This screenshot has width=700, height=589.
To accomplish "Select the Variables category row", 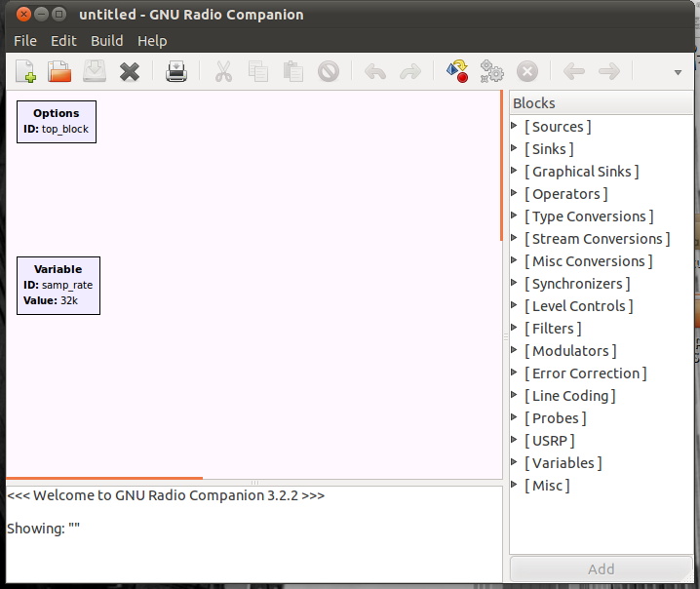I will (601, 463).
